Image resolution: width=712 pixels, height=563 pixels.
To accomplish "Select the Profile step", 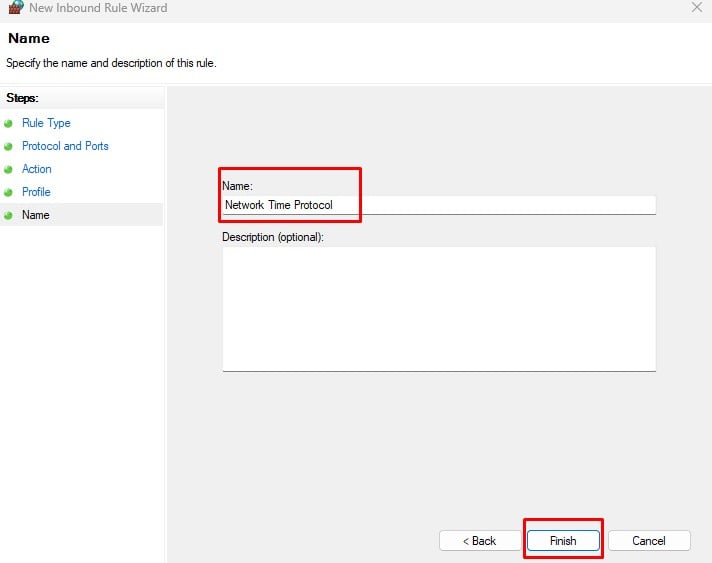I will (x=36, y=192).
